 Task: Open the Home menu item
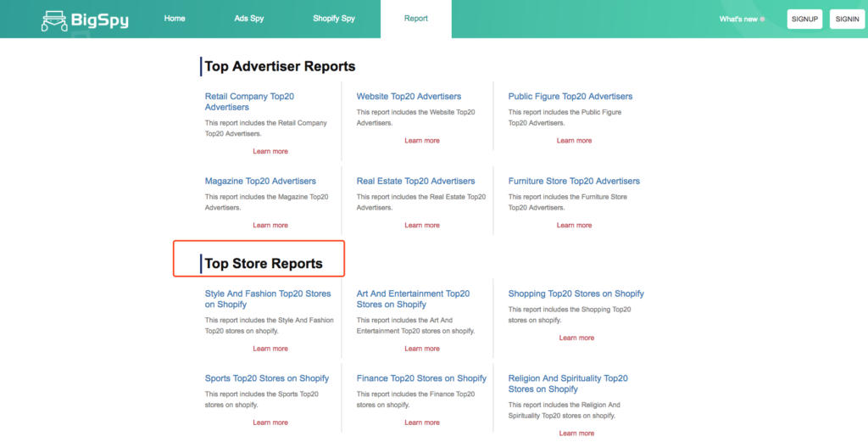click(175, 19)
